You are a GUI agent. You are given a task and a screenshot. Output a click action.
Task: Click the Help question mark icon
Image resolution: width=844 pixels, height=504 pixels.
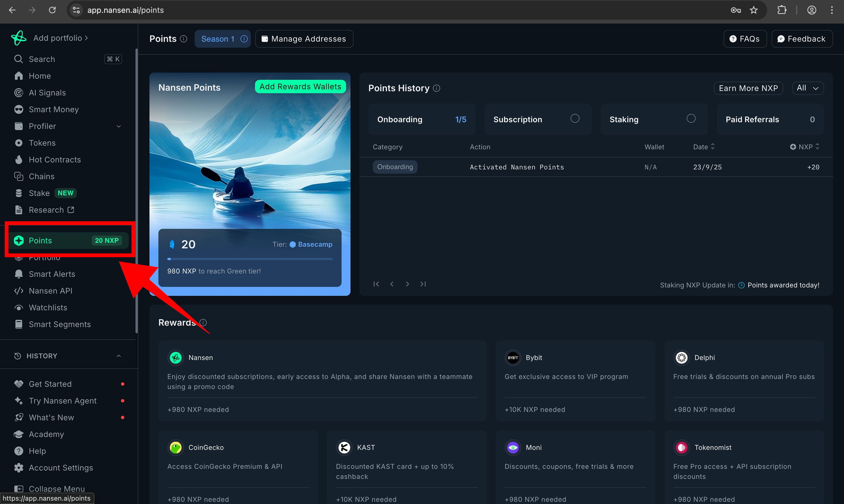[19, 451]
